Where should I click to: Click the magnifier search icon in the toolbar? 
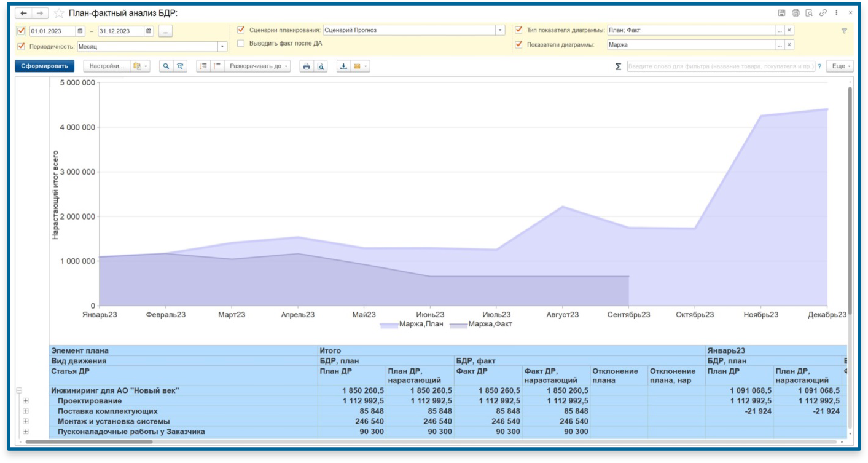pos(165,66)
